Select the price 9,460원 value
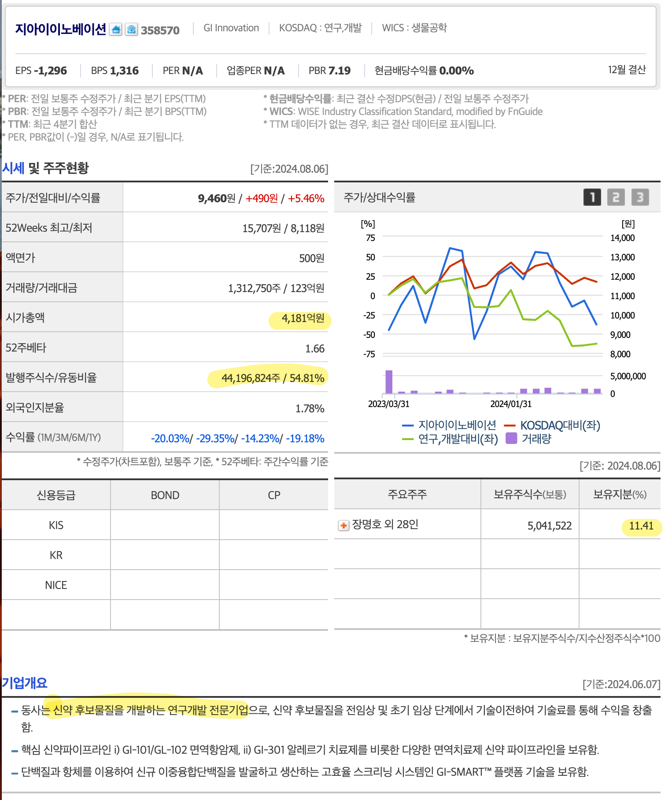 pyautogui.click(x=217, y=198)
